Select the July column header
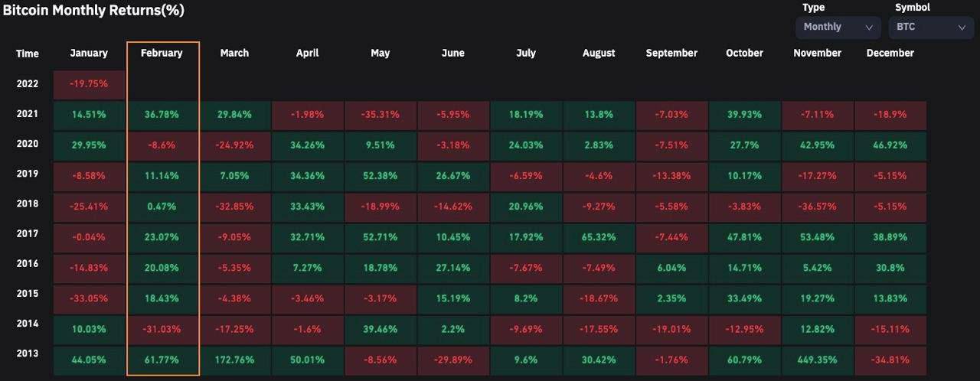This screenshot has height=381, width=980. click(x=526, y=53)
